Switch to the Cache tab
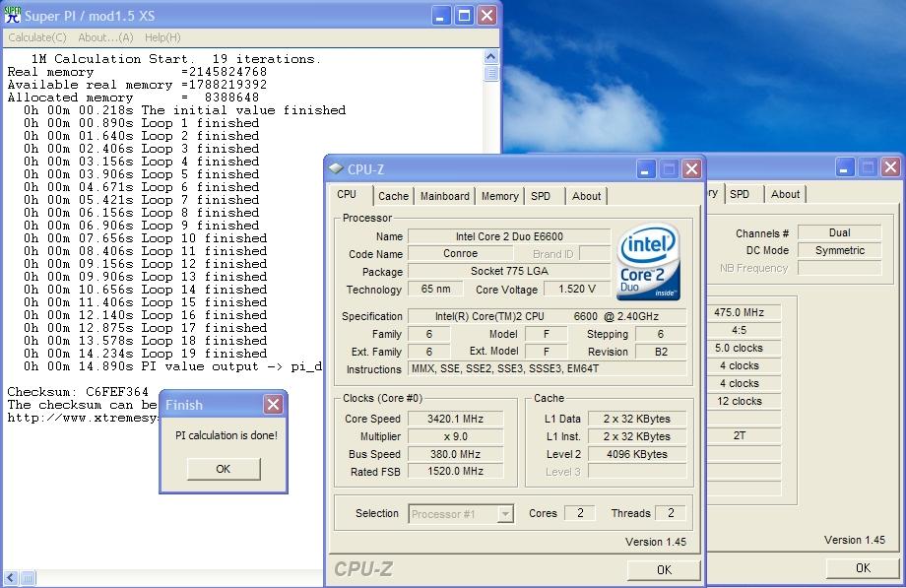Screen dimensions: 906x588 pyautogui.click(x=394, y=196)
